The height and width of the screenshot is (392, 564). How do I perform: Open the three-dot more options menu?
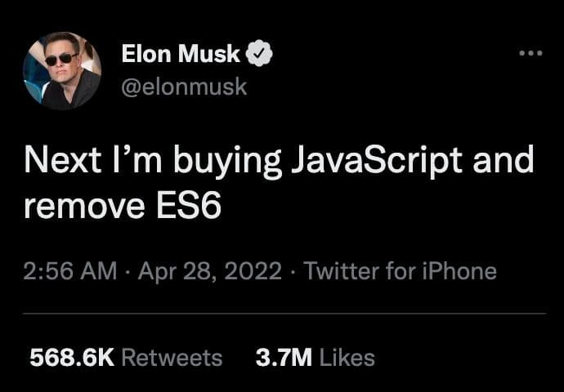tap(530, 53)
